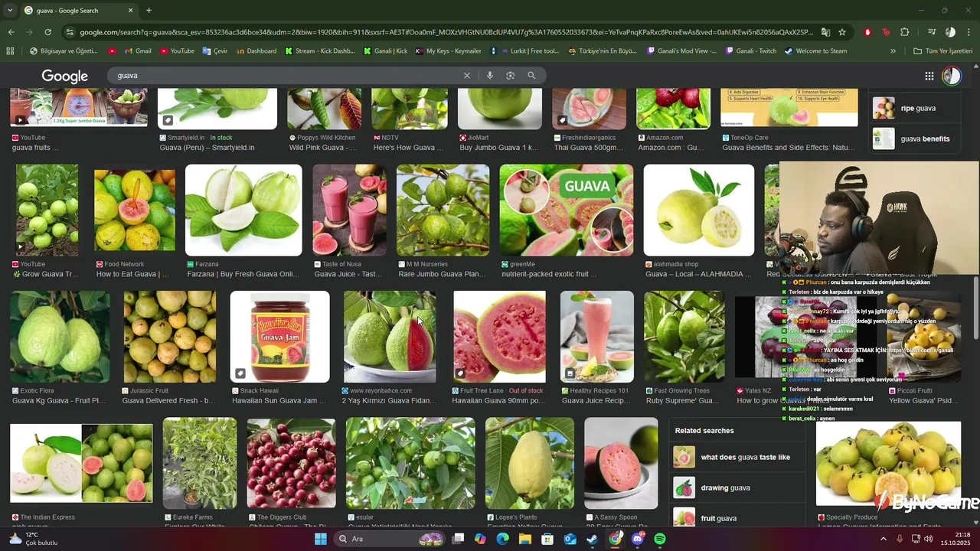Show hidden system tray icons
The width and height of the screenshot is (980, 551).
(883, 540)
